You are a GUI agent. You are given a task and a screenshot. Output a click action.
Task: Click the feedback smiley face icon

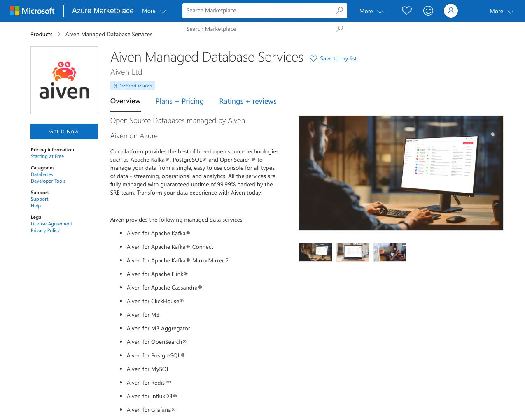click(428, 11)
